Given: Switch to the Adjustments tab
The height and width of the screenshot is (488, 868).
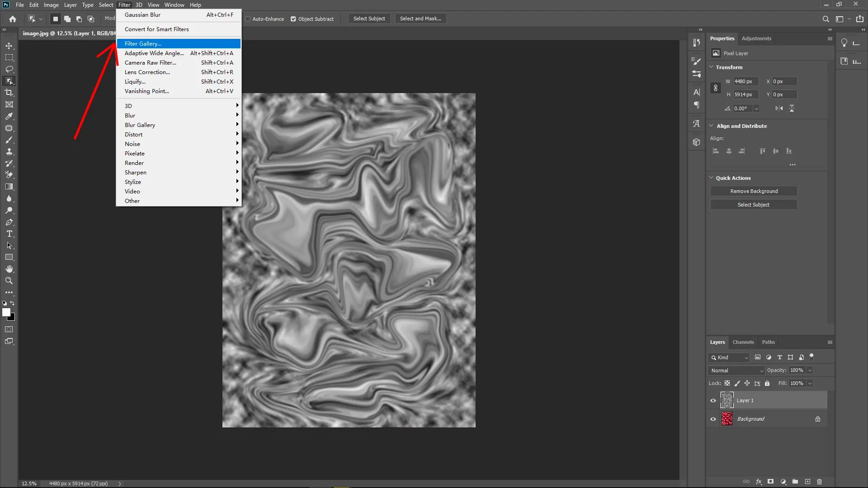Looking at the screenshot, I should click(x=756, y=38).
